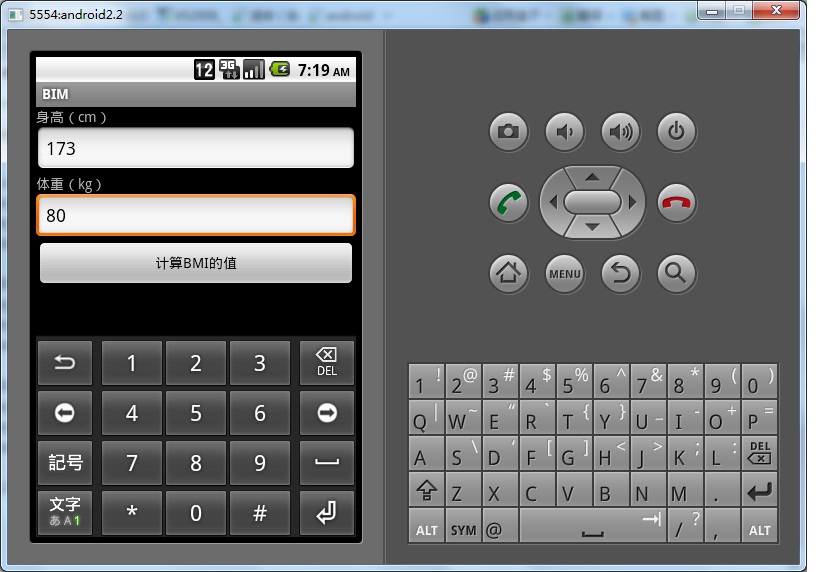Image resolution: width=819 pixels, height=572 pixels.
Task: Click the weight field showing 80
Action: (196, 215)
